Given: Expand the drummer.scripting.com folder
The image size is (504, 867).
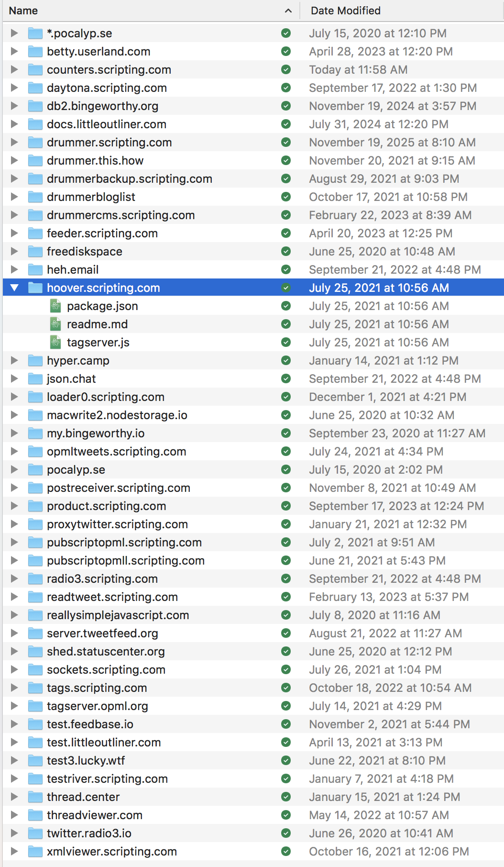Looking at the screenshot, I should pyautogui.click(x=14, y=143).
